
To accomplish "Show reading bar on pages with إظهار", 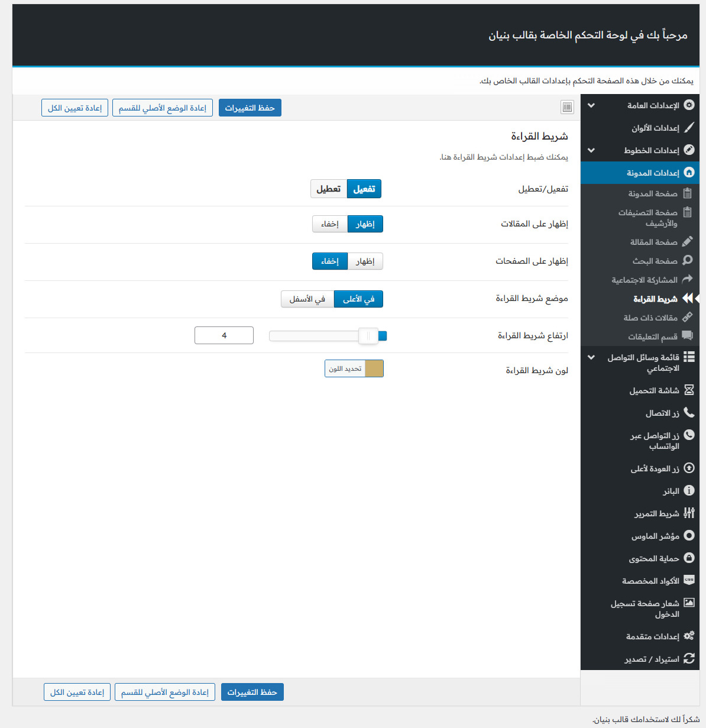I will click(x=365, y=261).
